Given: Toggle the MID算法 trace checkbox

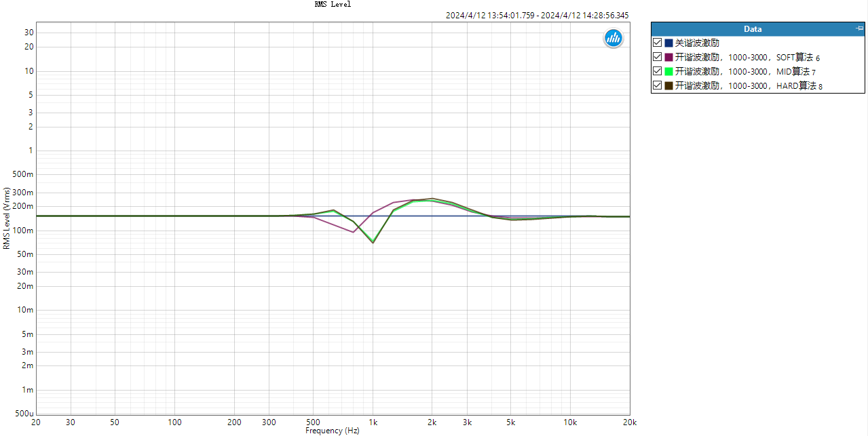Looking at the screenshot, I should [657, 71].
